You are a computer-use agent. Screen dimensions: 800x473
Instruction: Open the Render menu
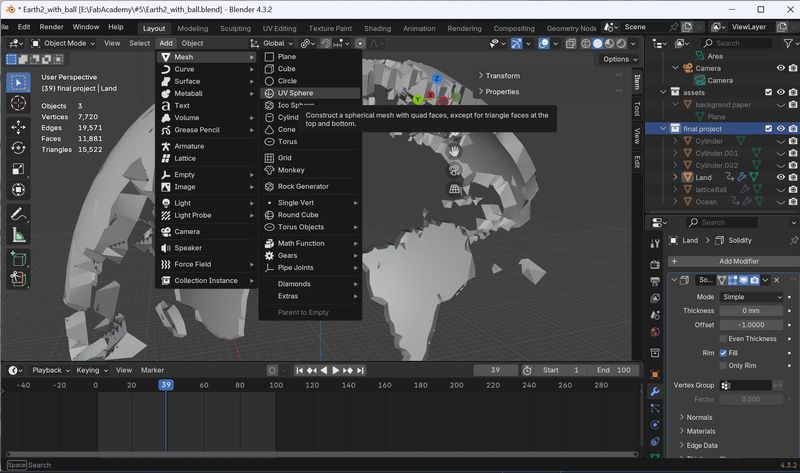coord(51,27)
